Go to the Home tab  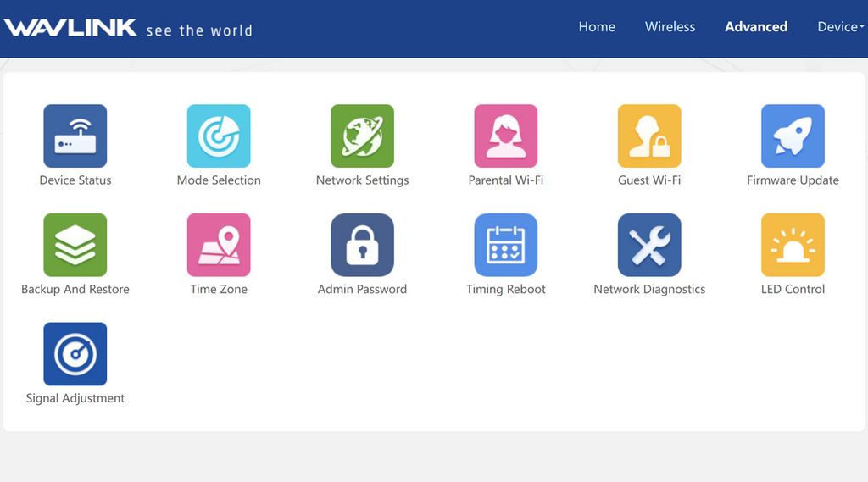(x=597, y=27)
